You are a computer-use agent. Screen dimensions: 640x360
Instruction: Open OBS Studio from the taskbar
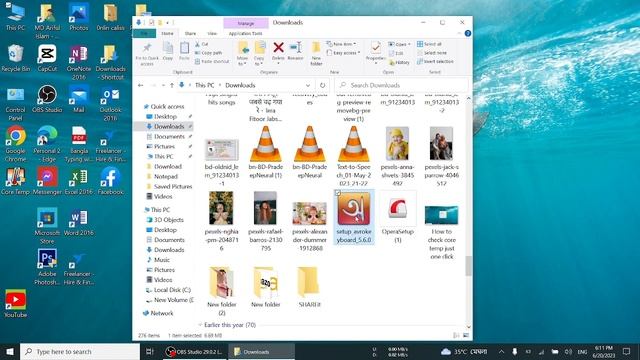pyautogui.click(x=194, y=351)
